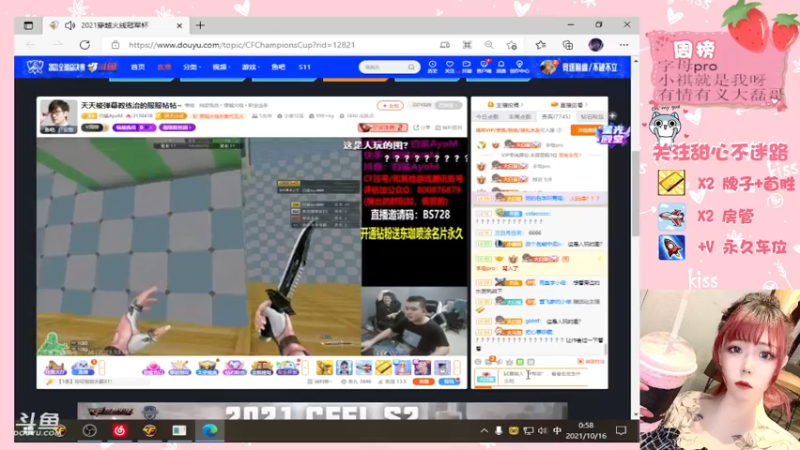Open the 直播回看 link above chat
800x450 pixels.
point(567,105)
